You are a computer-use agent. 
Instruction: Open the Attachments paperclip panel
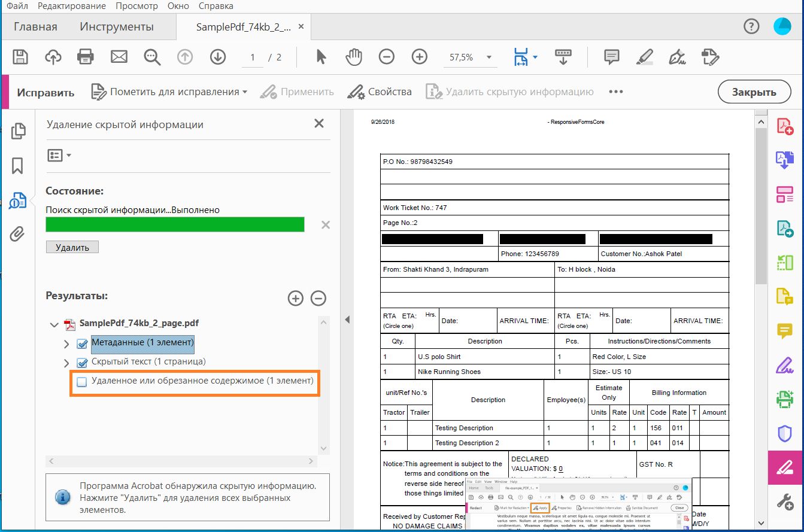click(x=17, y=234)
